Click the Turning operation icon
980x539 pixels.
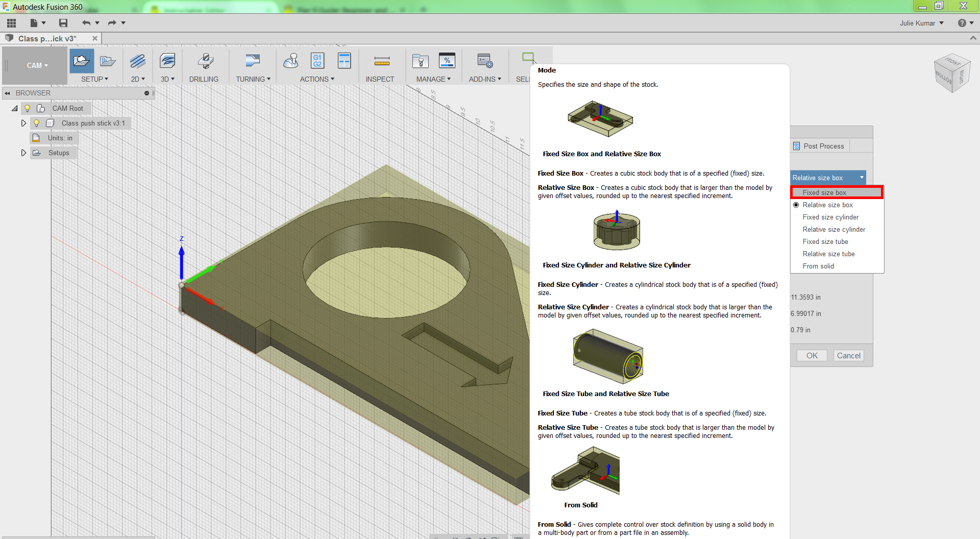[252, 61]
